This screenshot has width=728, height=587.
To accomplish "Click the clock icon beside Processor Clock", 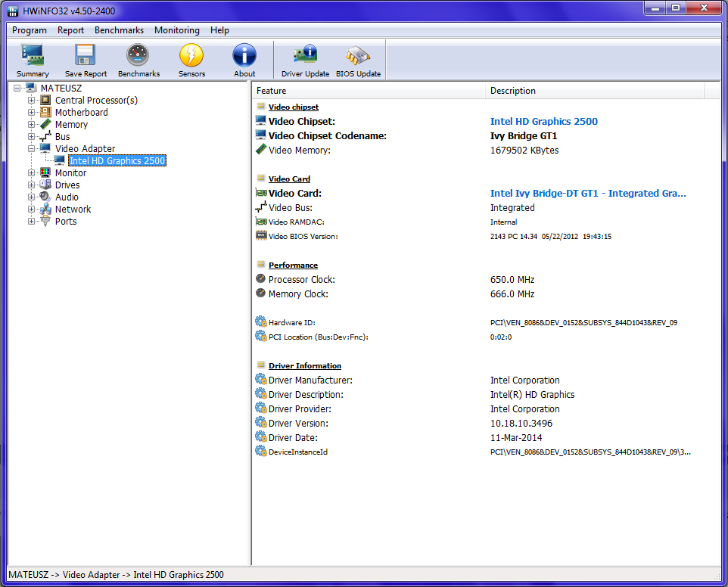I will click(x=261, y=279).
